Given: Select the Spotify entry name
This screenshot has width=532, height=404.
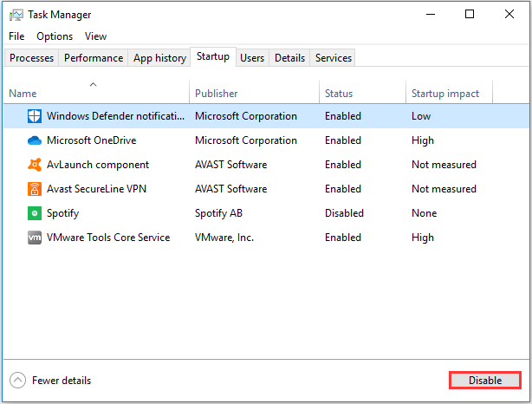Looking at the screenshot, I should tap(62, 213).
